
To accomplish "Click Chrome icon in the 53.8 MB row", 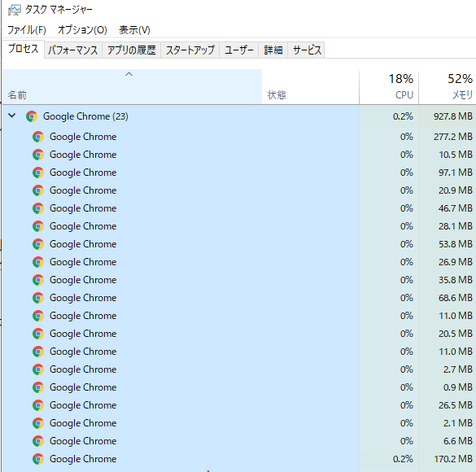I will (x=38, y=244).
